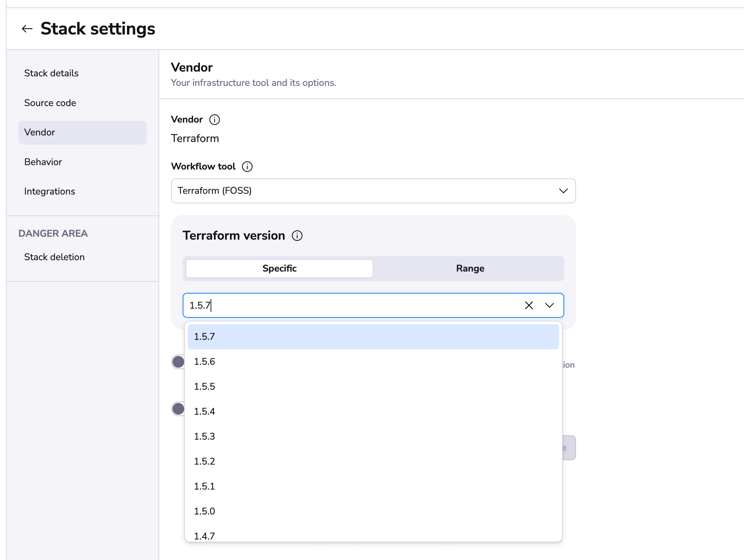Click the Terraform version info icon

point(297,236)
